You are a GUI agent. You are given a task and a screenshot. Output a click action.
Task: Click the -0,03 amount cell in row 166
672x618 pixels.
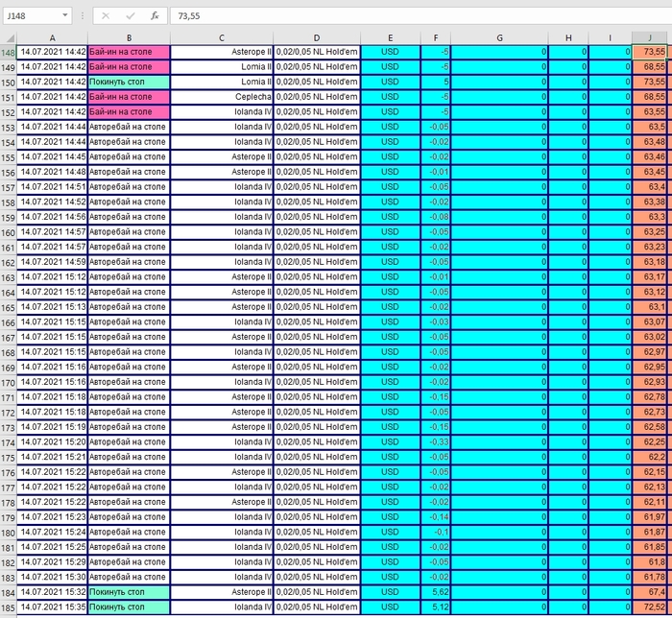[x=436, y=321]
